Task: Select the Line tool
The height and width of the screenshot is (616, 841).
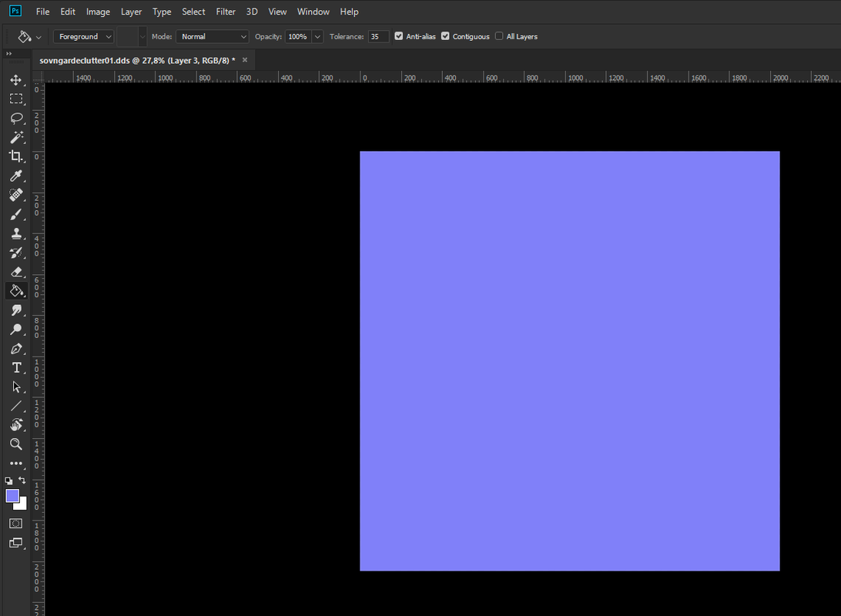Action: pyautogui.click(x=16, y=406)
